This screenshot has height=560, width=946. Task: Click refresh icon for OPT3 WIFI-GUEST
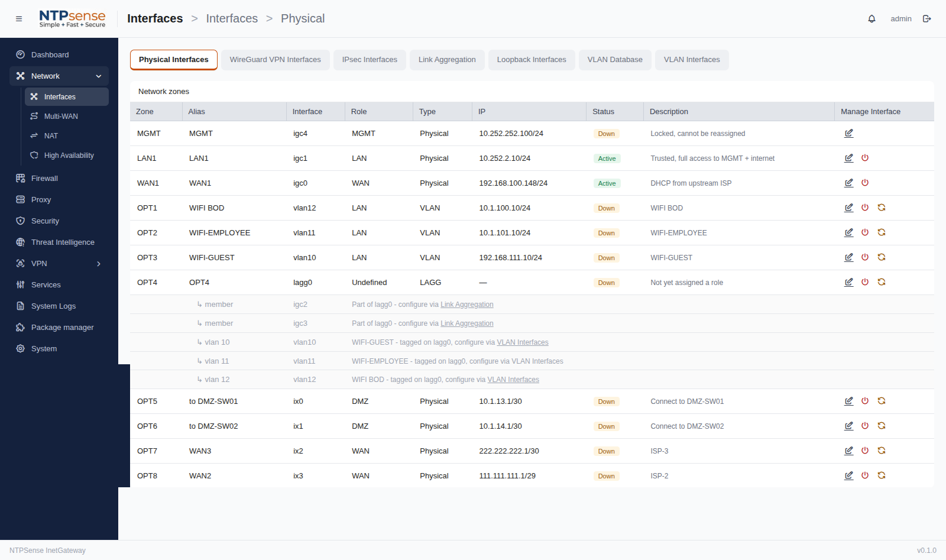point(882,258)
